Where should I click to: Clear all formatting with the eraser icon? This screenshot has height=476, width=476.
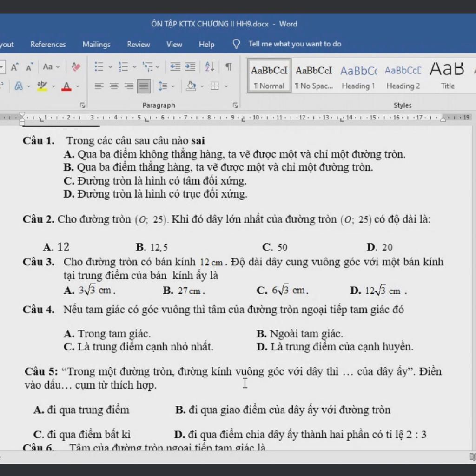coord(76,67)
